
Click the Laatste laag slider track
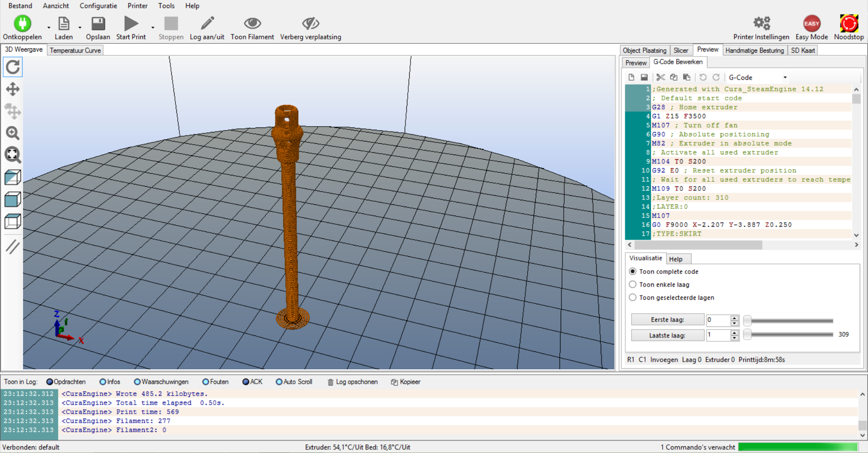(x=791, y=335)
